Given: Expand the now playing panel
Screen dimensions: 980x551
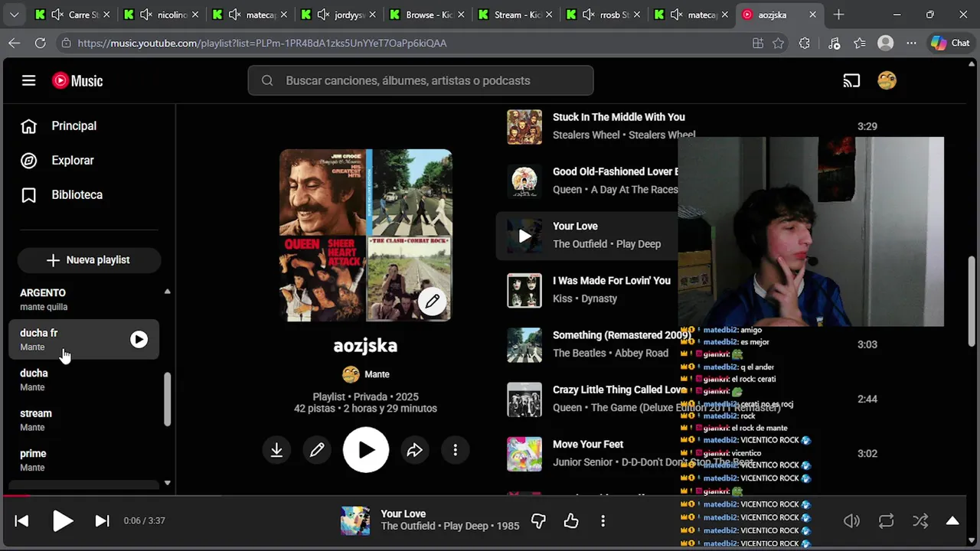Looking at the screenshot, I should [x=952, y=521].
